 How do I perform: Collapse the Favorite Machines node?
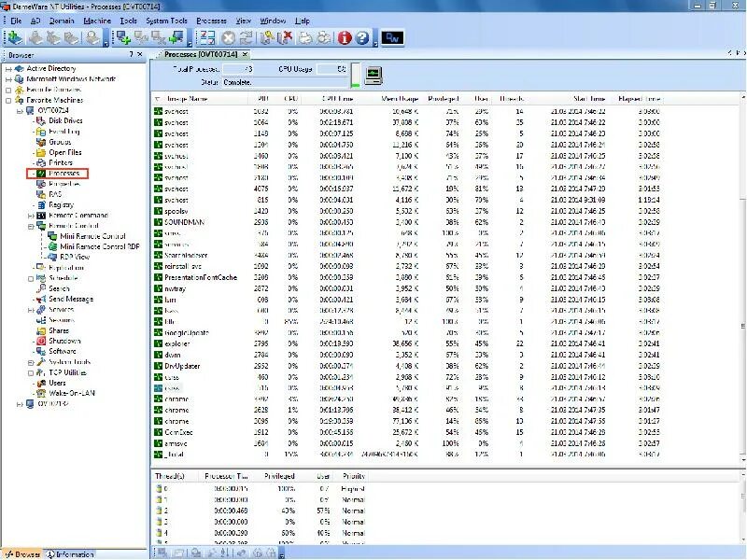point(8,101)
